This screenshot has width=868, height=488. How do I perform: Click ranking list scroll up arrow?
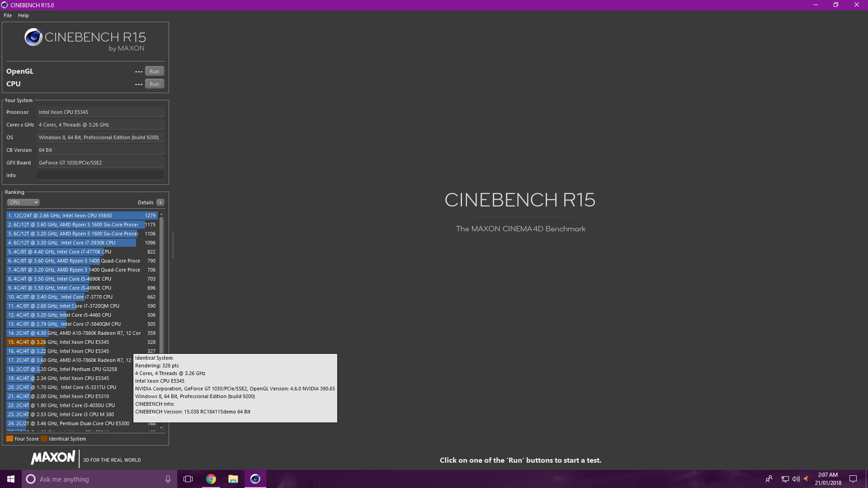[x=161, y=214]
